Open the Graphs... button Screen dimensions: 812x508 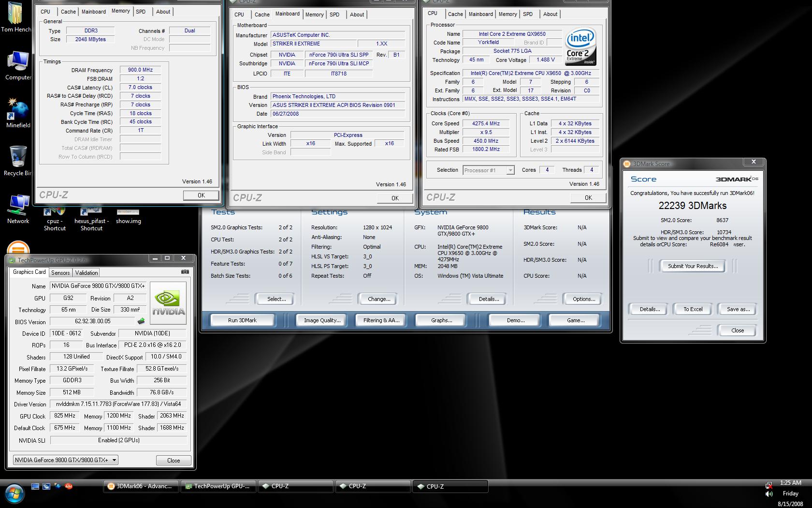tap(441, 320)
